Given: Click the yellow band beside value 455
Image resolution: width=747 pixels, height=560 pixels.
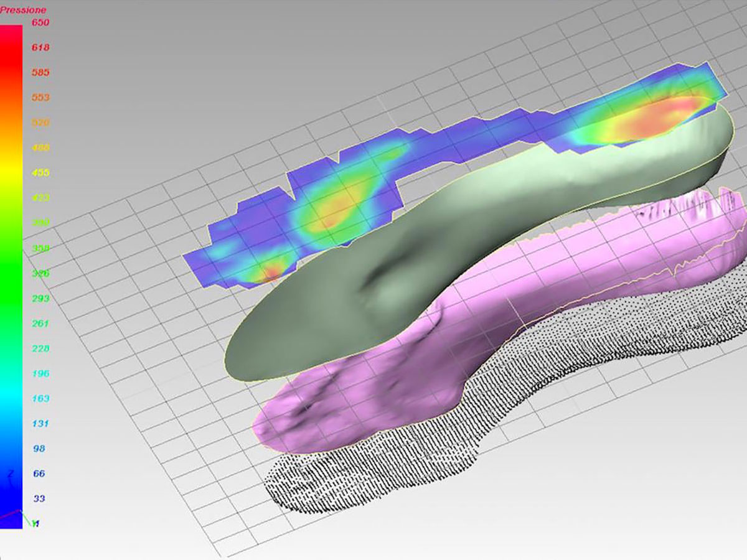Looking at the screenshot, I should point(11,173).
